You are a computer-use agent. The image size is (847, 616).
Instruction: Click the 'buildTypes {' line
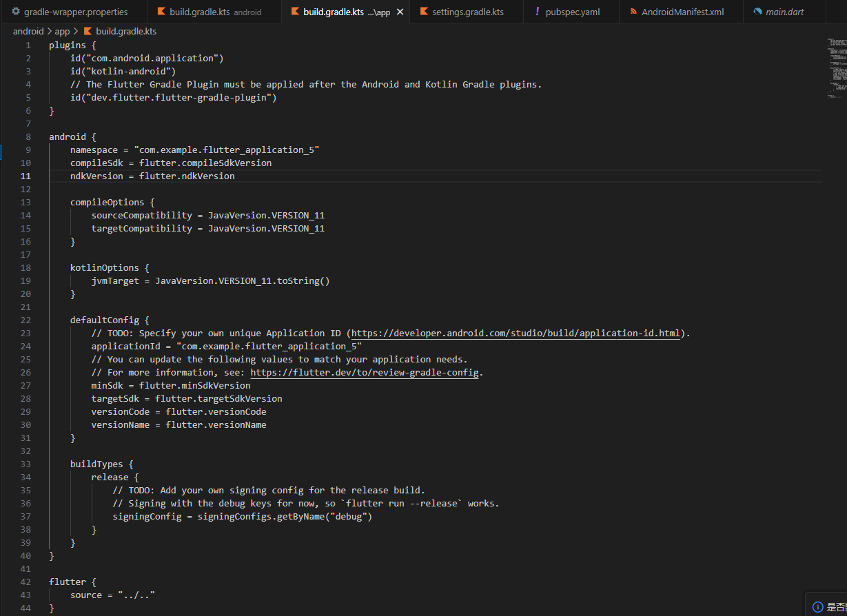coord(102,464)
